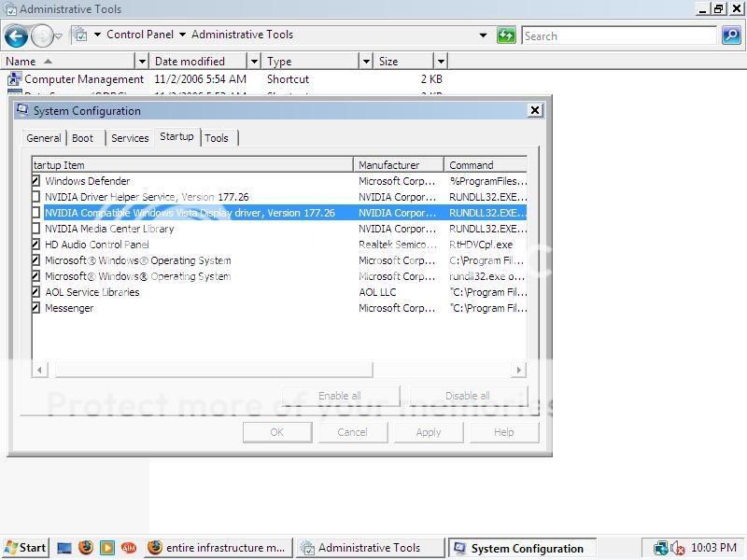Switch to the Services tab
This screenshot has width=747, height=560.
(x=130, y=138)
